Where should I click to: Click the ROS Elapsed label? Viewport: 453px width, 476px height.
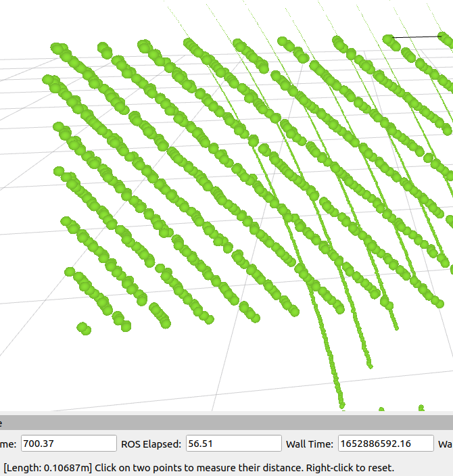[151, 444]
